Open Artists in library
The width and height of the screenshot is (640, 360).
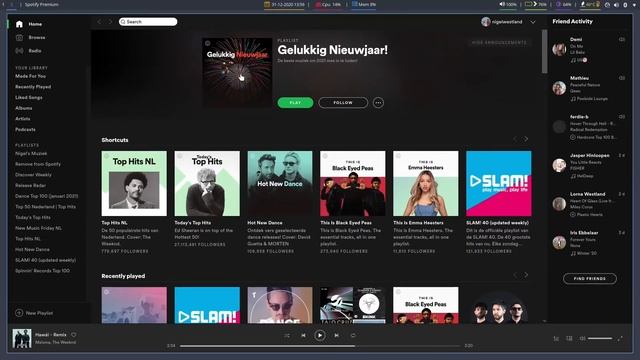(x=23, y=119)
